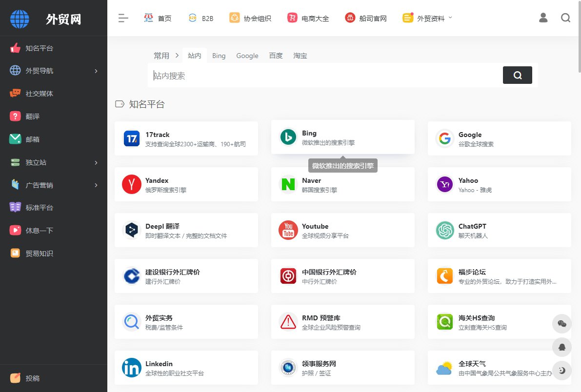
Task: Open the 协会组织 top navigation item
Action: (250, 18)
